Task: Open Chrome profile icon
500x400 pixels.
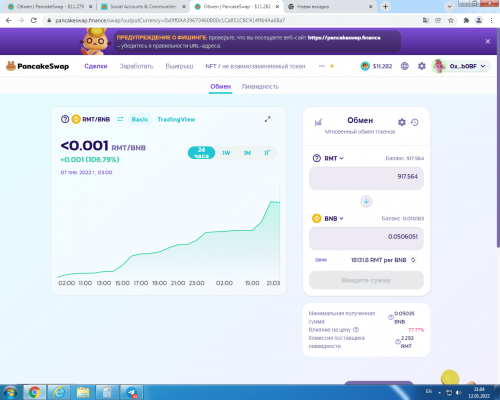Action: 479,20
